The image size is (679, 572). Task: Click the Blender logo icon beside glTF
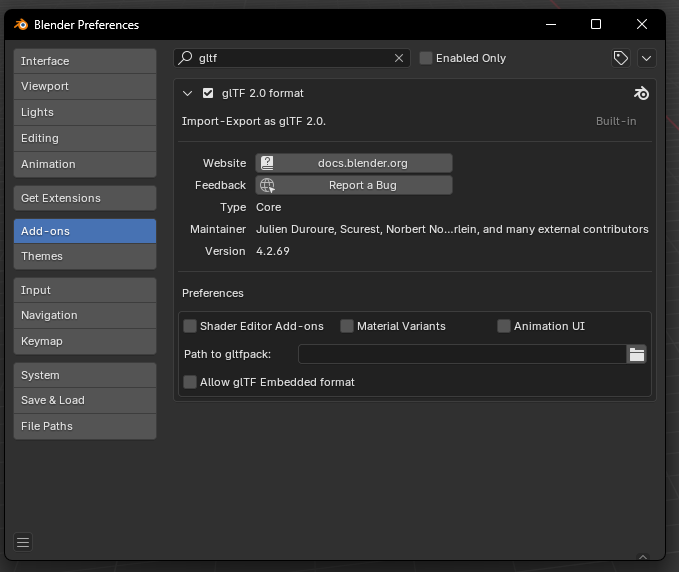[x=641, y=93]
